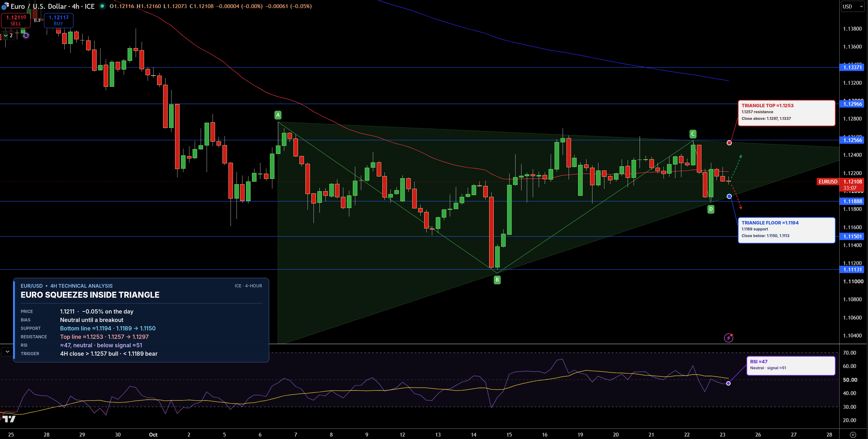
Task: Click the Top line ≈1.1253 resistance text
Action: (104, 337)
